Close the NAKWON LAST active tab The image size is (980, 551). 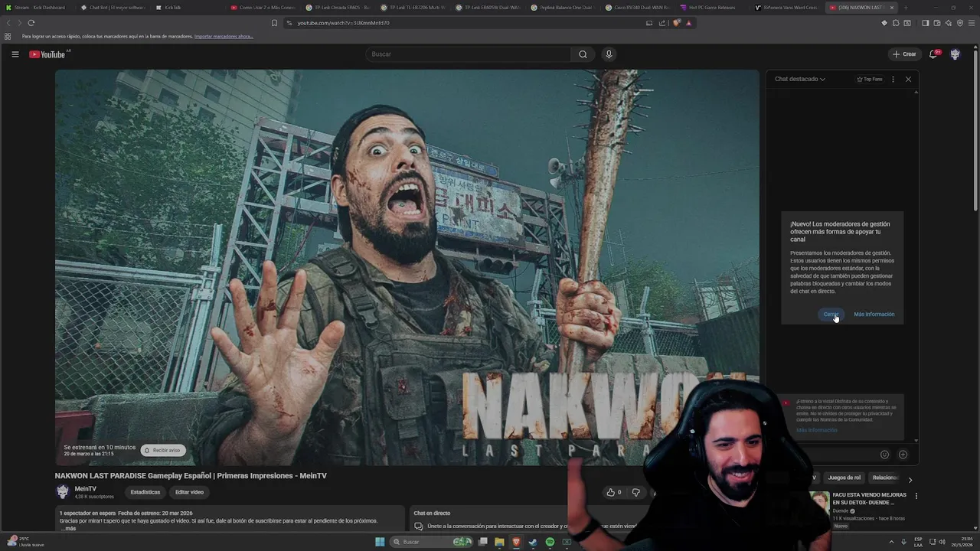pos(891,8)
